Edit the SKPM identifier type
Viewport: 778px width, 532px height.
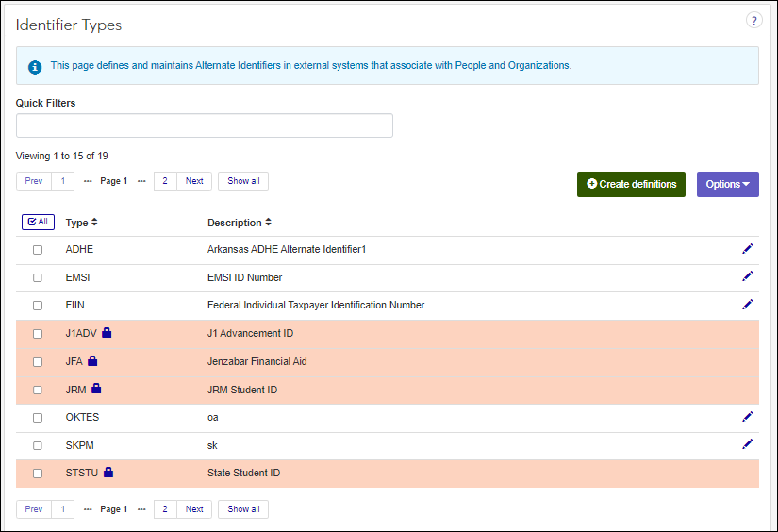coord(748,443)
